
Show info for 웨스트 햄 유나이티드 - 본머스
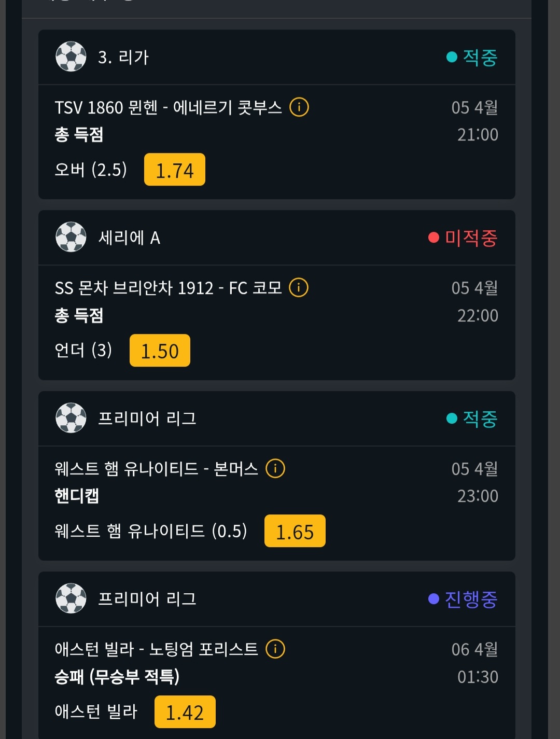pos(275,468)
